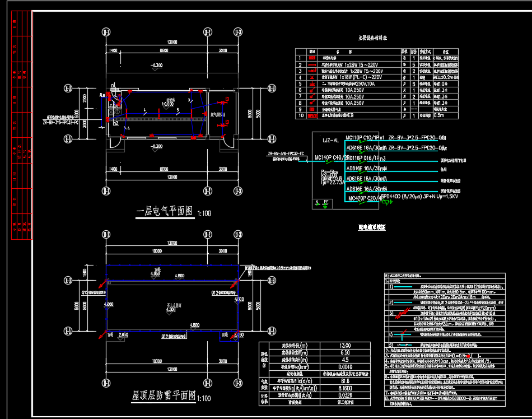Select the switch symbol in legend row 6
Image resolution: width=532 pixels, height=419 pixels.
tap(313, 90)
